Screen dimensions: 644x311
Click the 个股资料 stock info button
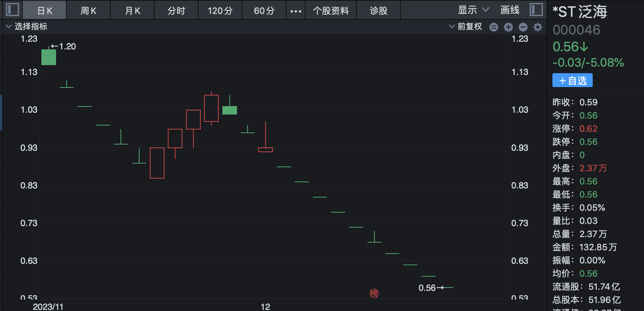(331, 11)
